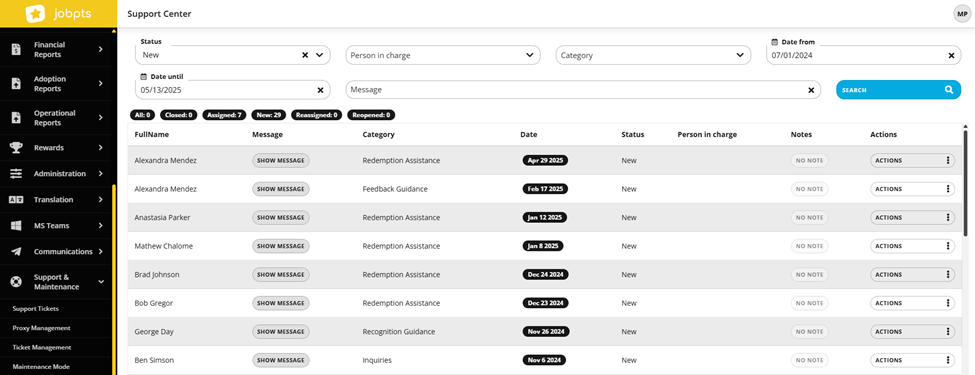This screenshot has width=975, height=375.
Task: Open Actions kebab menu for Mathew Chalome
Action: [x=948, y=246]
